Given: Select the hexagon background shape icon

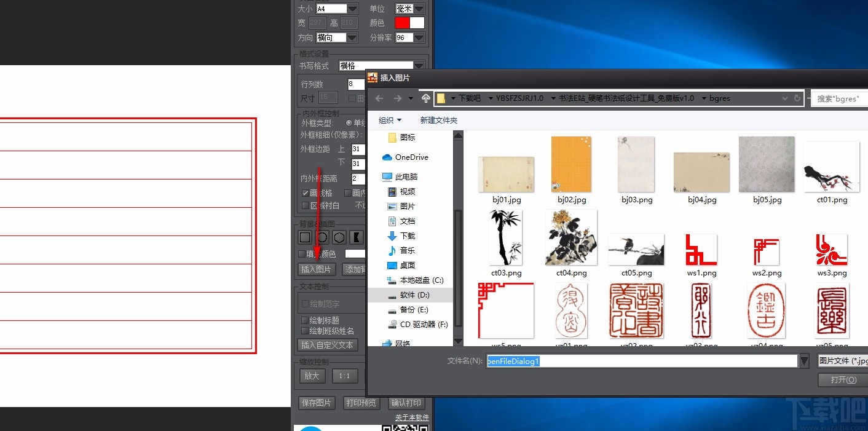Looking at the screenshot, I should tap(338, 237).
